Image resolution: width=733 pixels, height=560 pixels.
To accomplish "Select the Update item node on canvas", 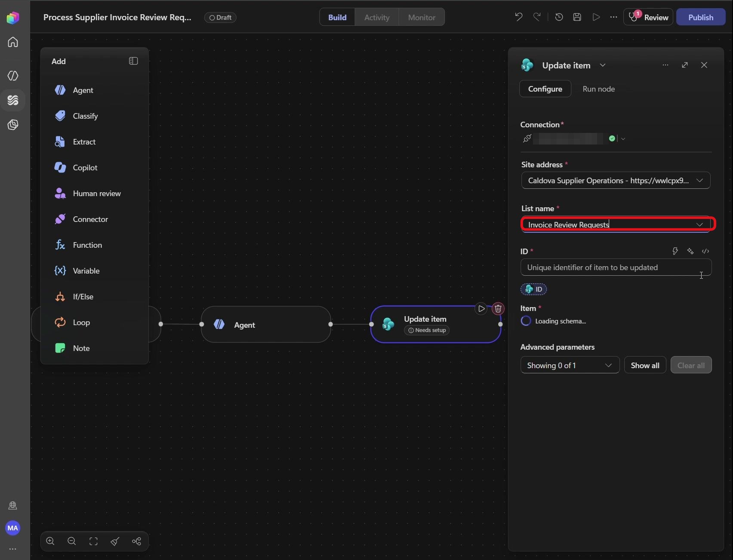I will click(x=435, y=324).
